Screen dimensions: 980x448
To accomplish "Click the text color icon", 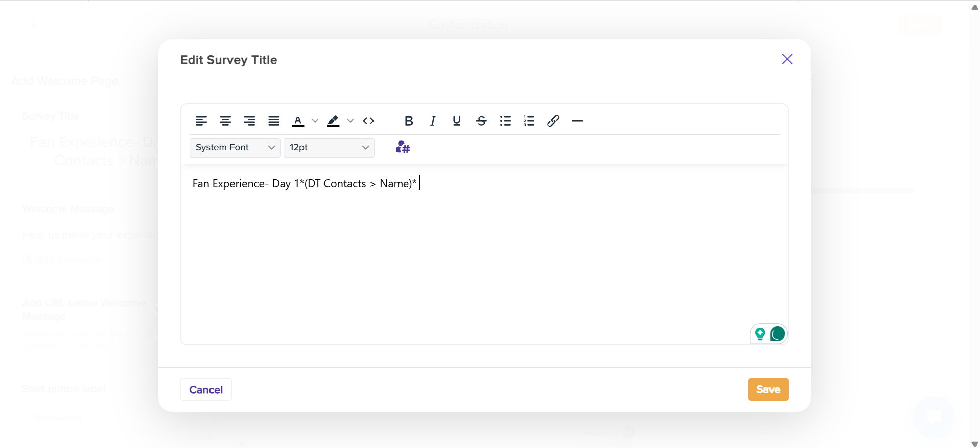I will (298, 121).
